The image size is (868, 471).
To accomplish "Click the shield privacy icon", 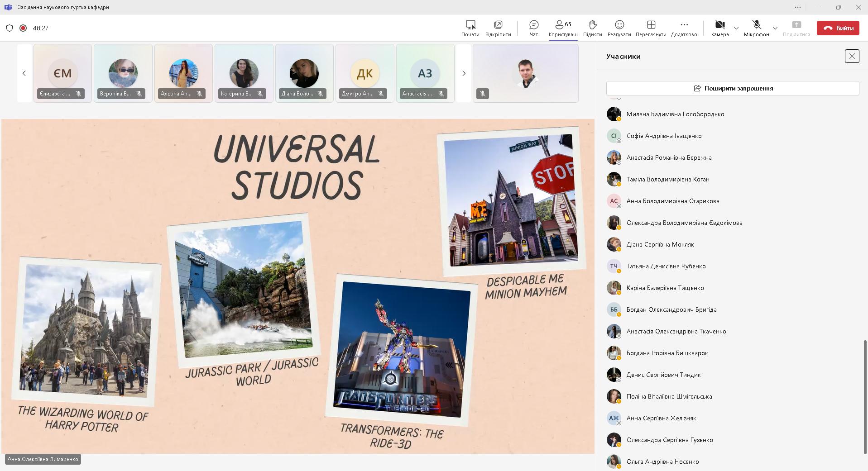I will pos(10,28).
